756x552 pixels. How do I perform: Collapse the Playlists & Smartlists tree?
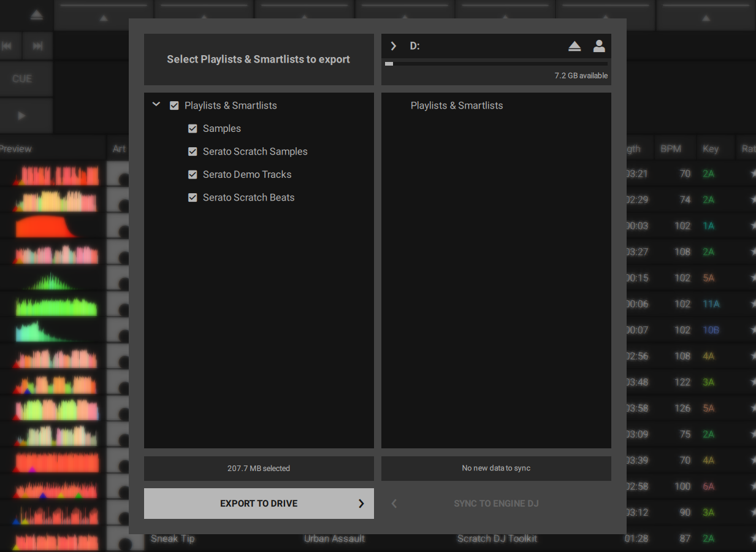click(x=156, y=105)
